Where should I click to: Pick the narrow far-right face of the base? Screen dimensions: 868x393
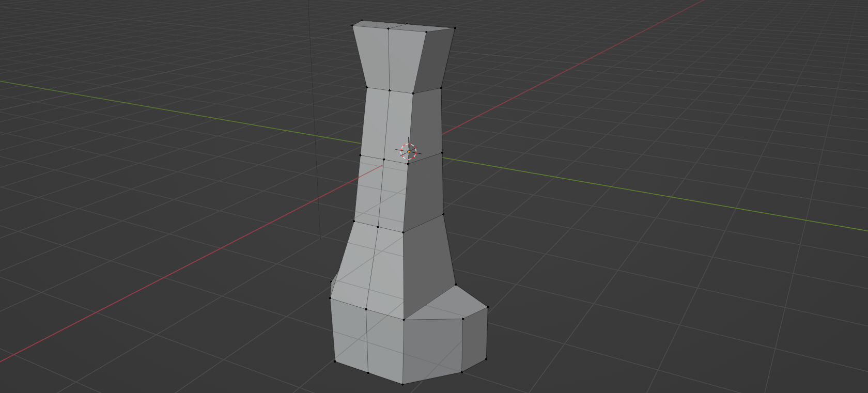[x=474, y=338]
